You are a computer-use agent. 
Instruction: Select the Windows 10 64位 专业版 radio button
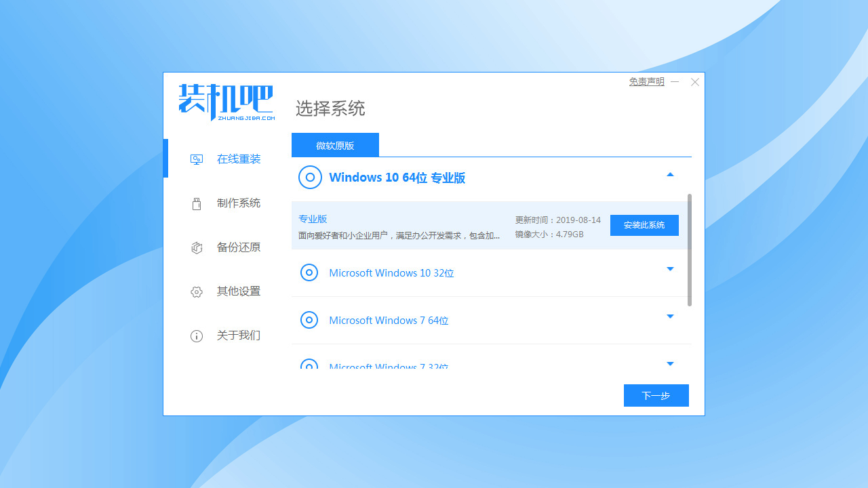point(310,178)
